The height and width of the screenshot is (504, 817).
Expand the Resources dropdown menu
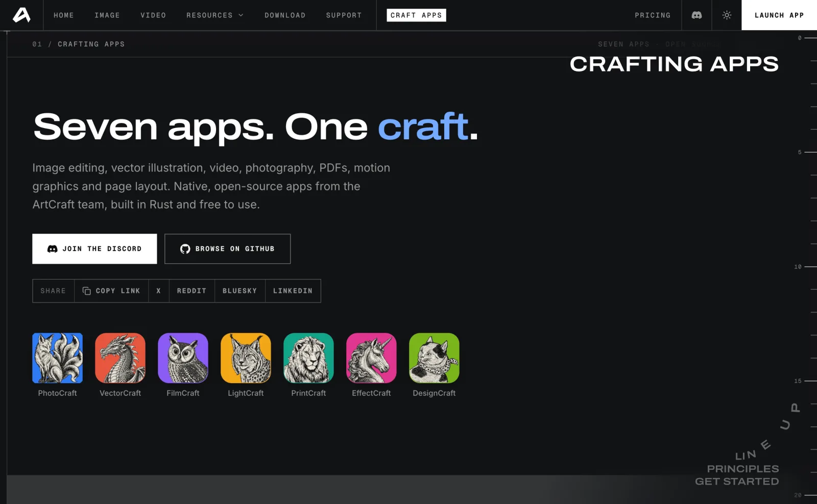click(x=215, y=15)
